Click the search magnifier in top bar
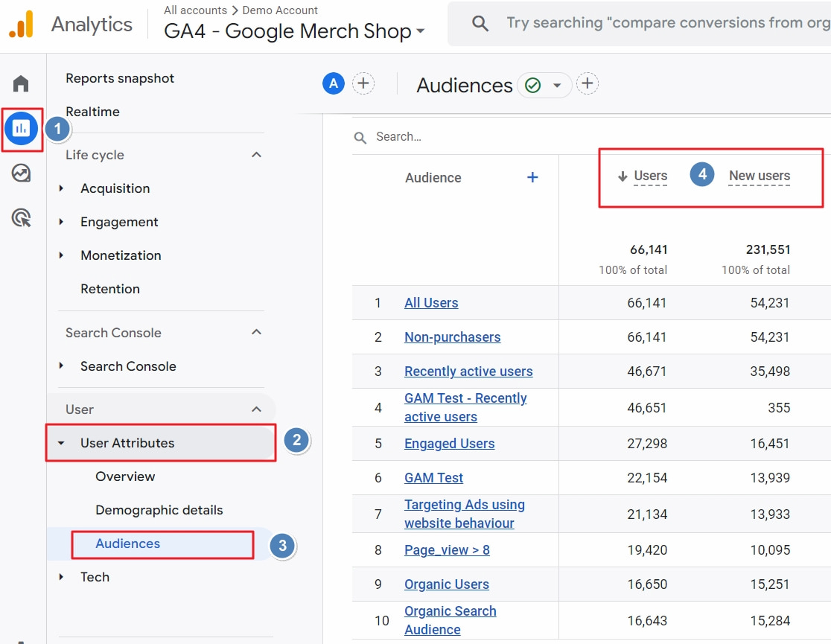Screen dimensions: 831x644 [x=480, y=24]
